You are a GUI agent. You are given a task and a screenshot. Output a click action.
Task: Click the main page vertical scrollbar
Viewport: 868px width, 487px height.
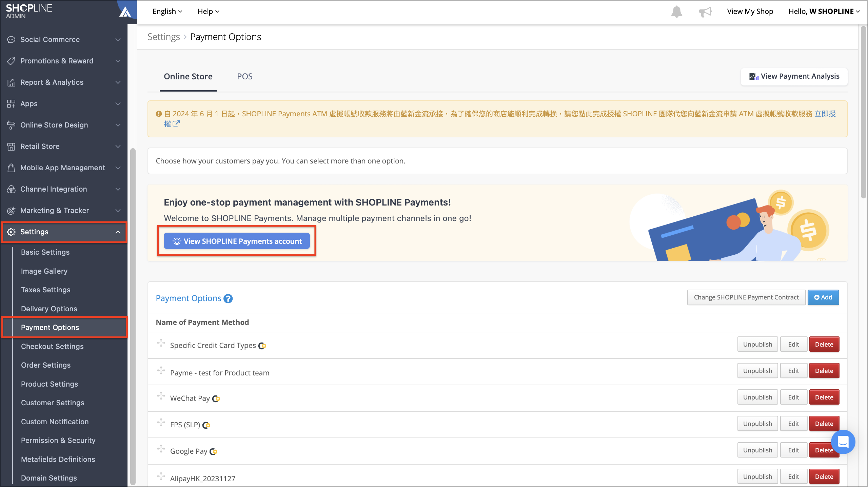[x=863, y=112]
